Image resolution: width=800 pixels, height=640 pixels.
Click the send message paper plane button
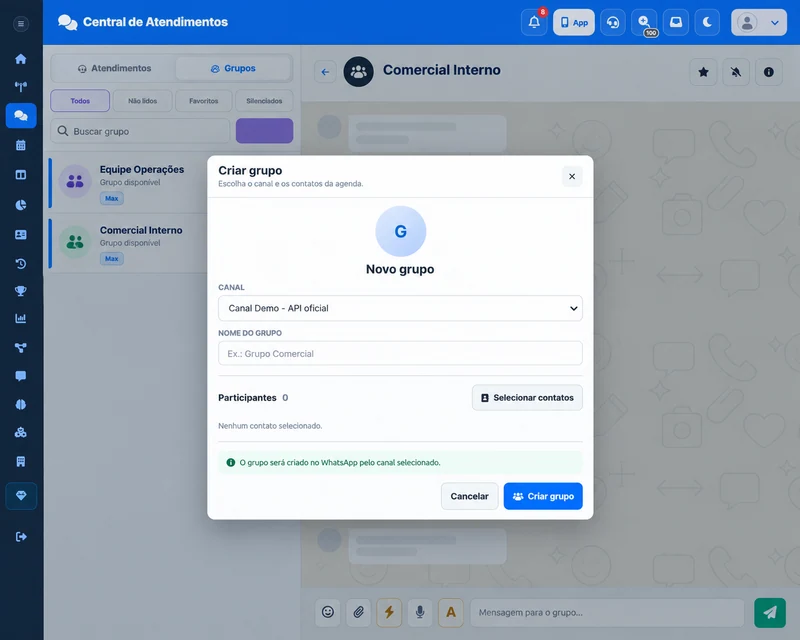770,612
